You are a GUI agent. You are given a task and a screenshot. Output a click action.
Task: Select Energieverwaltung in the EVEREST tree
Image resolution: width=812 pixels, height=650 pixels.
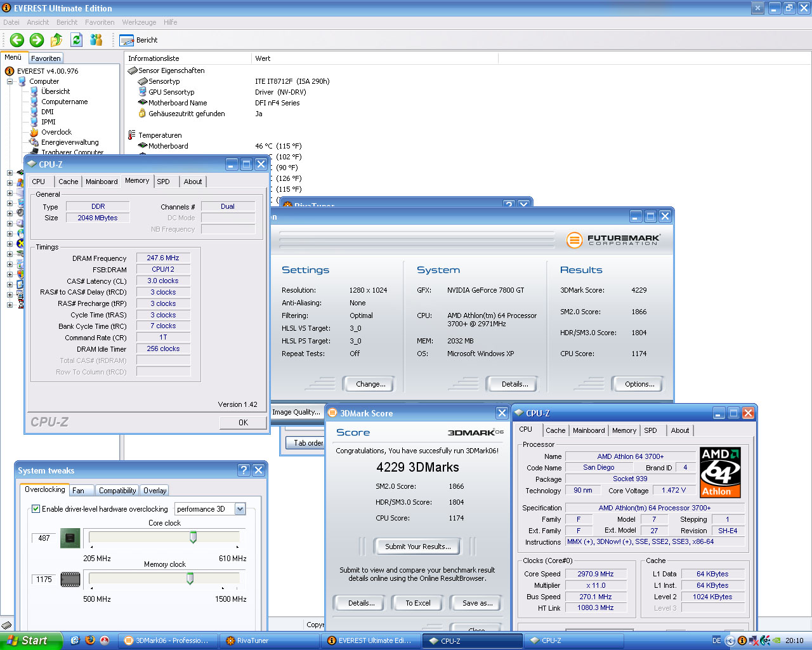(64, 142)
